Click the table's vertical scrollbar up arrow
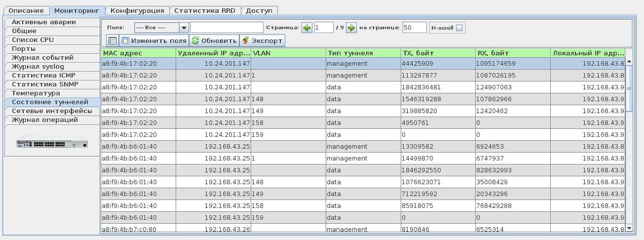 click(x=629, y=62)
